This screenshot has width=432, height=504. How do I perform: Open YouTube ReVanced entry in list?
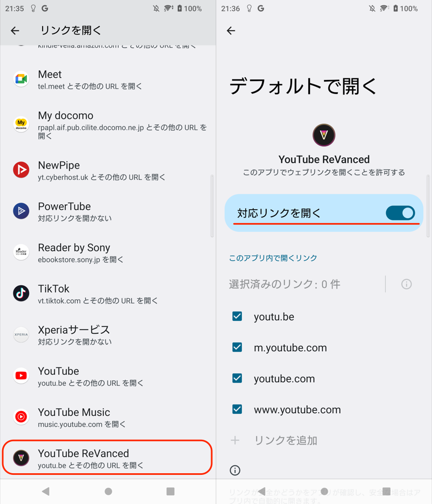point(107,458)
